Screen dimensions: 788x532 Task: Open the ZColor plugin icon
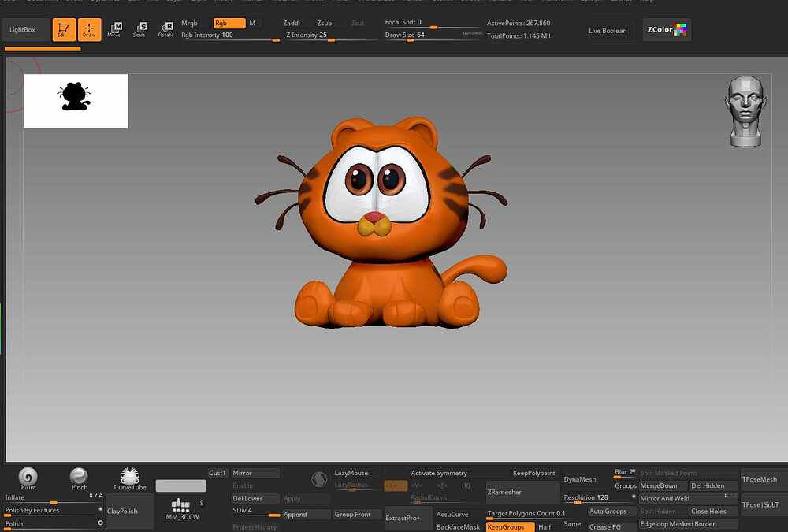pyautogui.click(x=667, y=30)
